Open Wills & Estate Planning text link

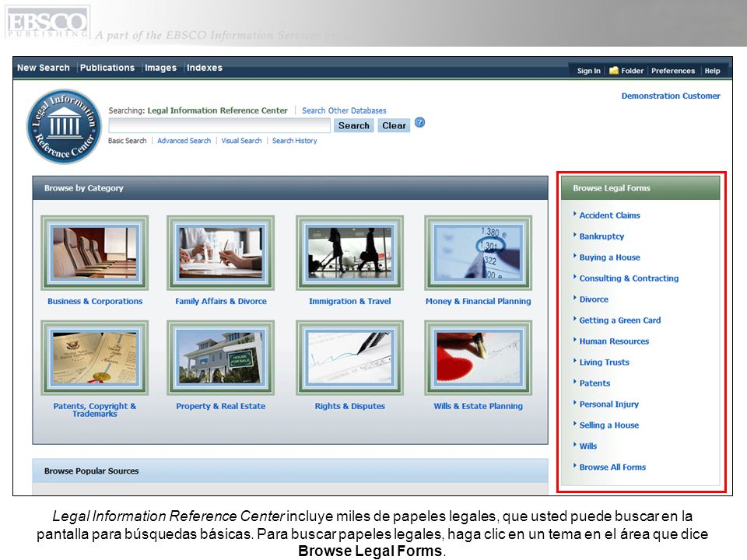(479, 406)
